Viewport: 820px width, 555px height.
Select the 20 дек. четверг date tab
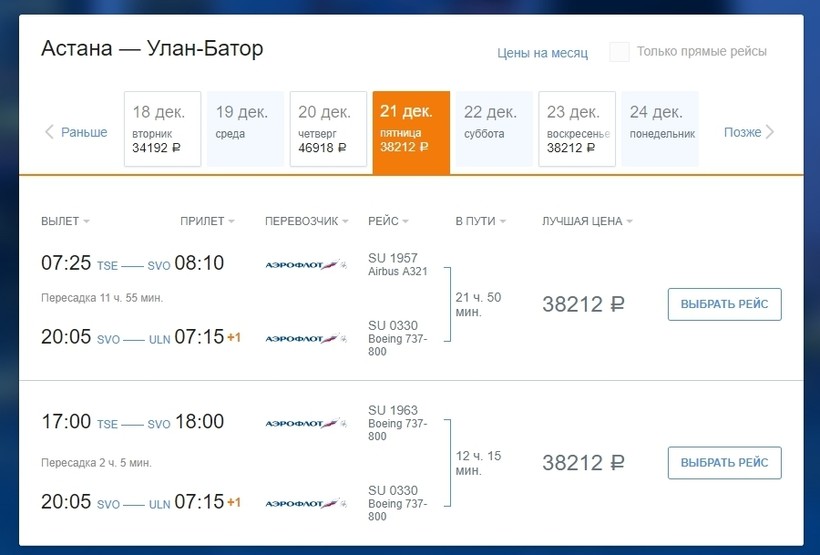[328, 129]
